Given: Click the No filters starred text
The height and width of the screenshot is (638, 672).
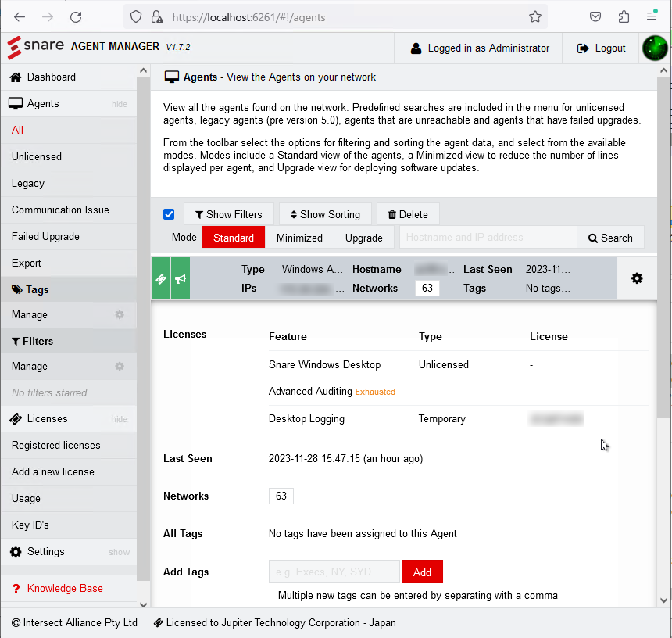Looking at the screenshot, I should pos(49,392).
